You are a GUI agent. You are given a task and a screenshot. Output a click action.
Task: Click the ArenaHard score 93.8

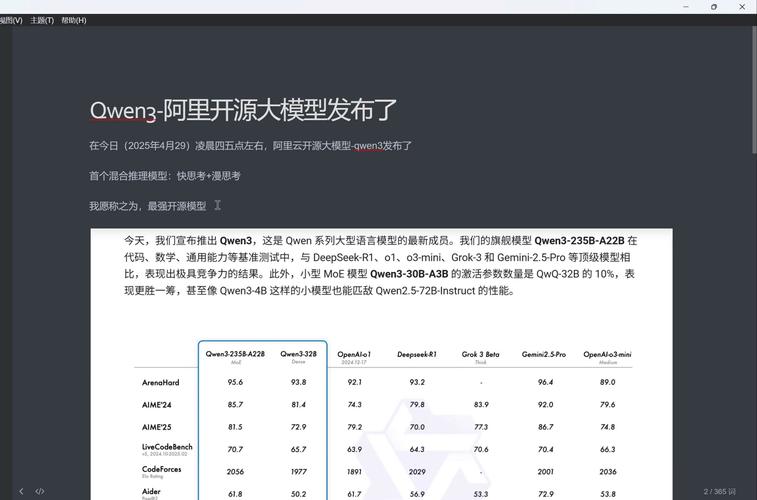298,382
